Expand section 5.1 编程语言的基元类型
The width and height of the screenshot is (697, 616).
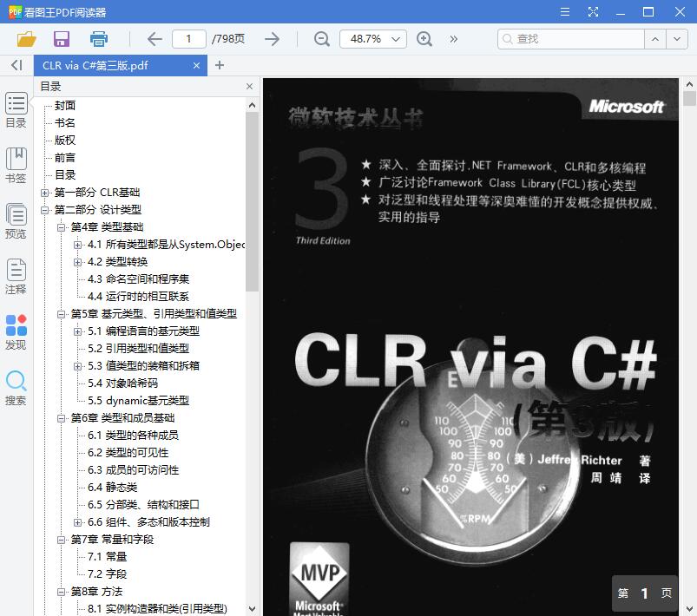tap(78, 331)
